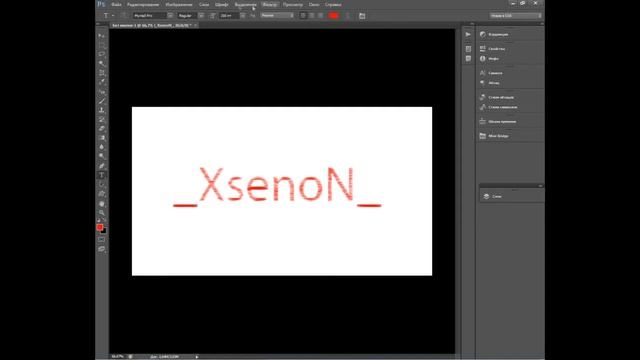Open the Просмотр menu
Image resolution: width=640 pixels, height=360 pixels.
pos(293,4)
